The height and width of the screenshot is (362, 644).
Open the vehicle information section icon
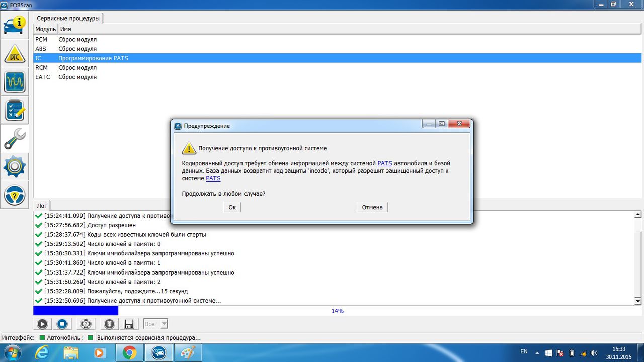(15, 24)
